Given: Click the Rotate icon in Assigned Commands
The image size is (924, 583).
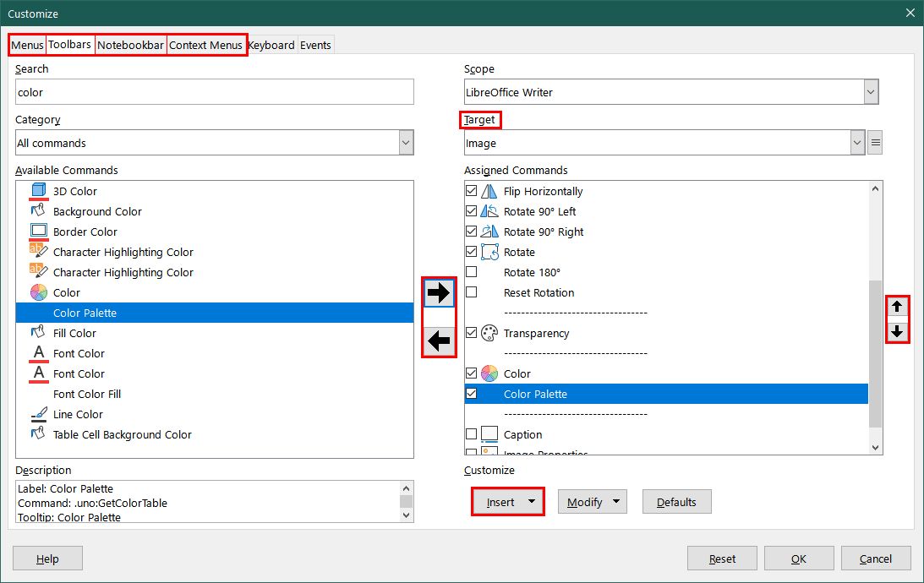Looking at the screenshot, I should [489, 252].
